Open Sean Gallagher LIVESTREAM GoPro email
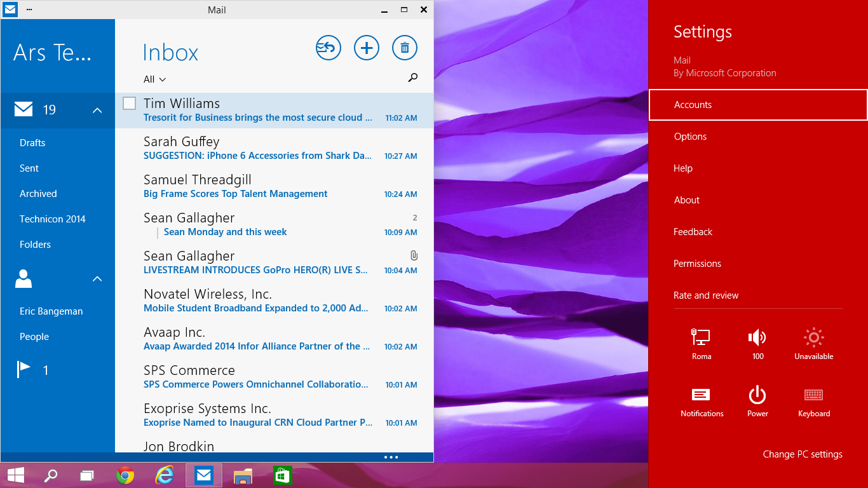This screenshot has width=868, height=488. coord(275,262)
